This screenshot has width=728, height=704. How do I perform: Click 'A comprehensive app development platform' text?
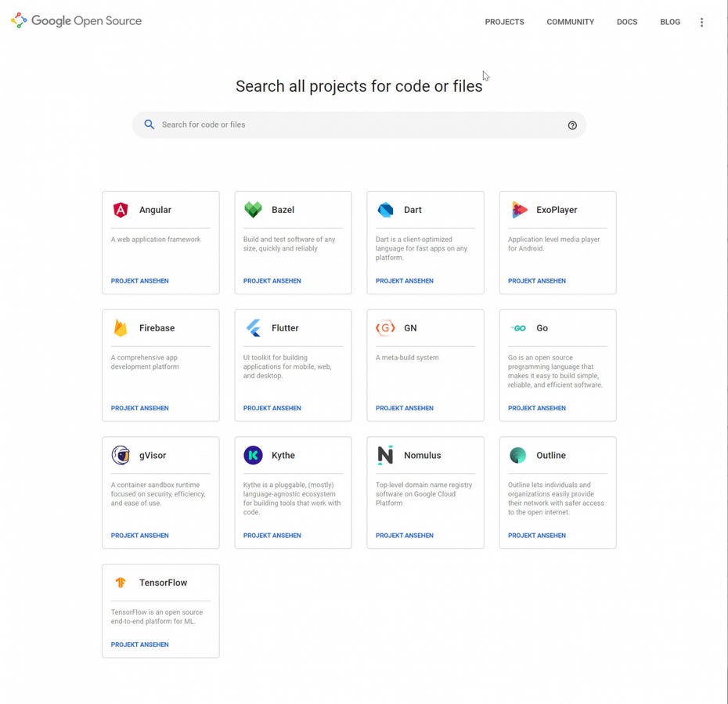point(145,363)
